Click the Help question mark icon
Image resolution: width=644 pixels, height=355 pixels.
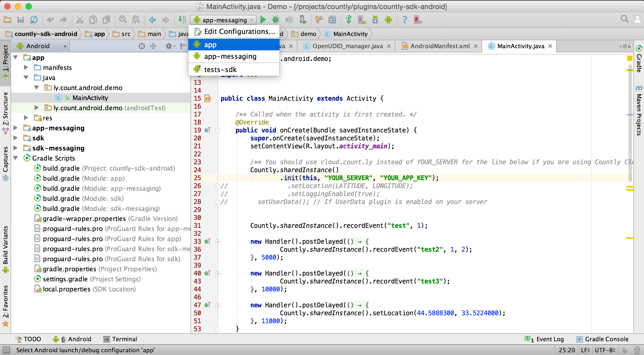(x=405, y=20)
